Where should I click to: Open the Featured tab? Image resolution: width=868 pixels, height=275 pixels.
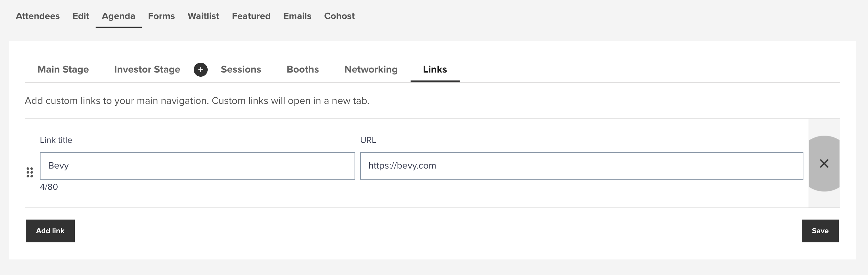(x=251, y=16)
